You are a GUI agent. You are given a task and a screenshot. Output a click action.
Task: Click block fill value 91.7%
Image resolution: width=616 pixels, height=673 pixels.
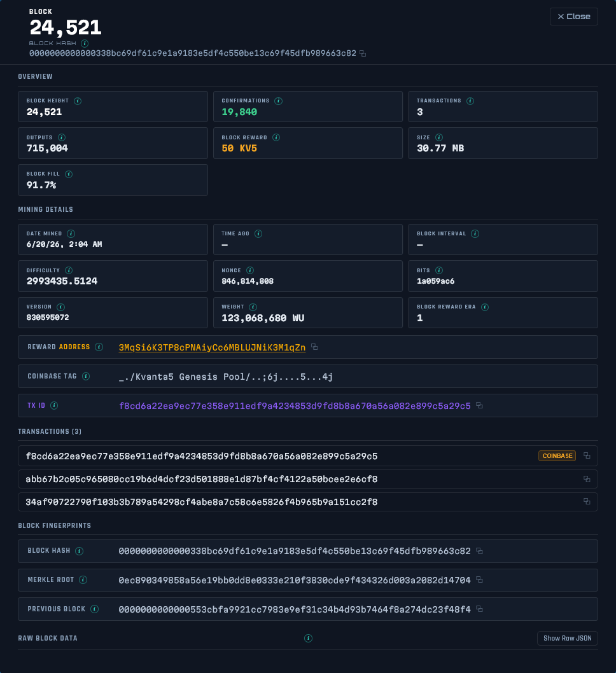click(41, 185)
